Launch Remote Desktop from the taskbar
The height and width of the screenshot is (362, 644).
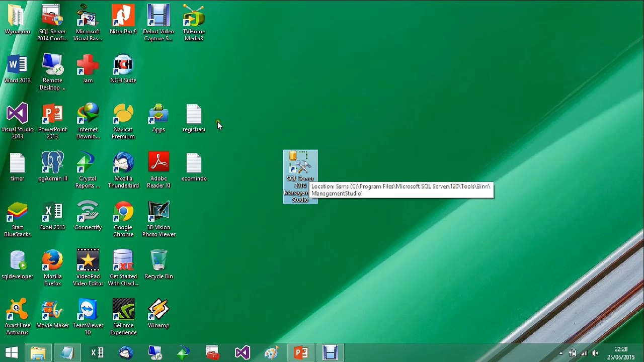pyautogui.click(x=155, y=352)
